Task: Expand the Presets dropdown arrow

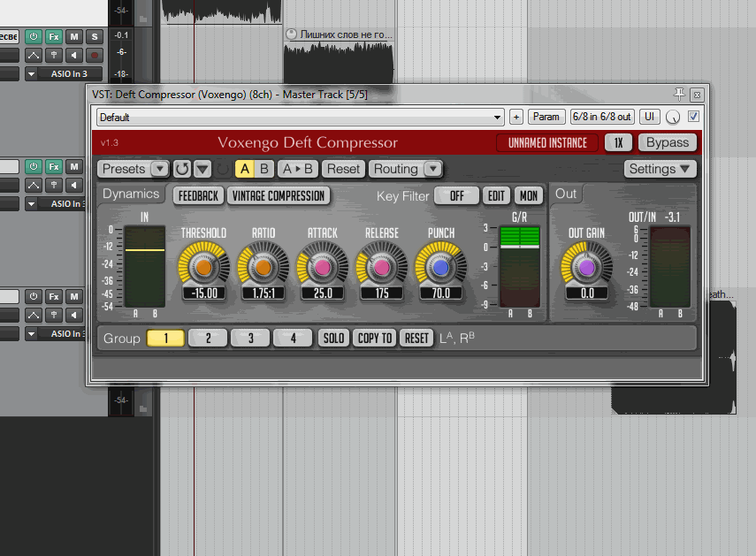Action: pyautogui.click(x=159, y=169)
